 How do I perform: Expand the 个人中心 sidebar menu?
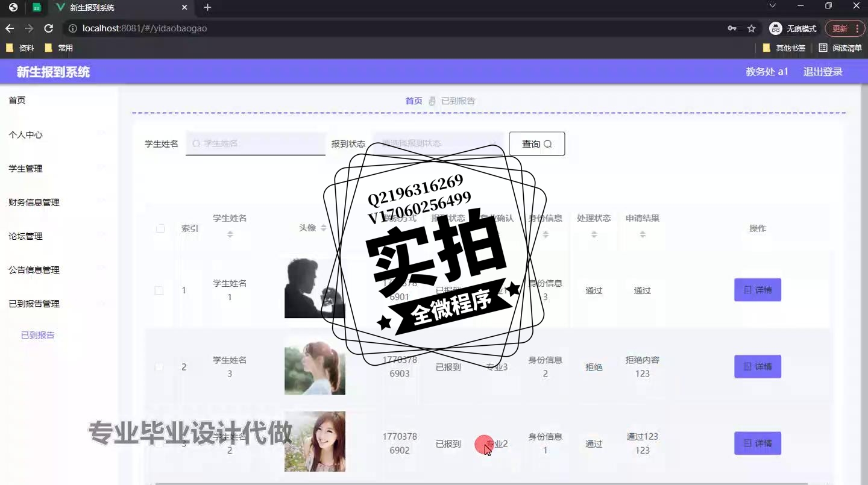click(58, 134)
